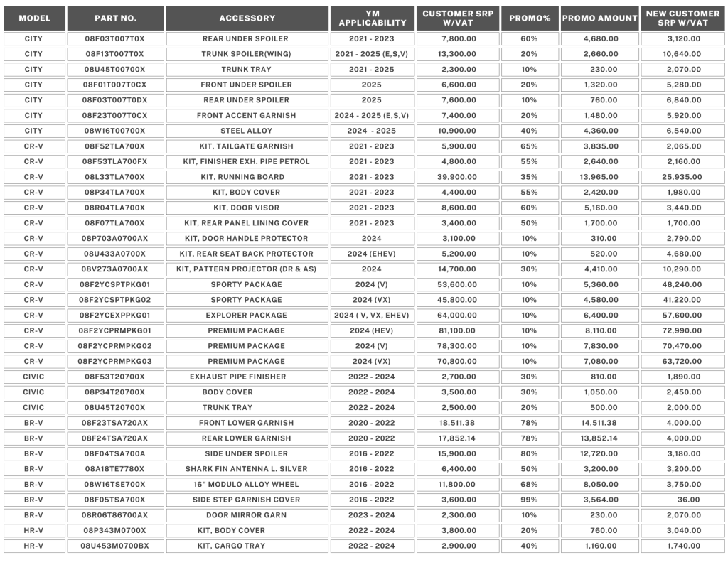Click the YM APPLICABILITY column header

click(x=372, y=18)
